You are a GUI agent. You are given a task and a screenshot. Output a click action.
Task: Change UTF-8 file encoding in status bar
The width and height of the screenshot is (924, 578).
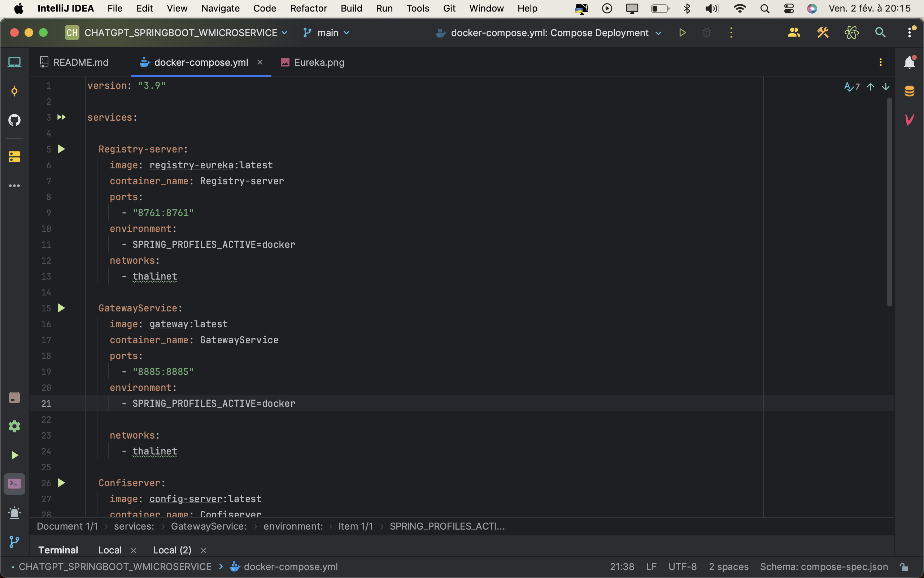click(682, 567)
